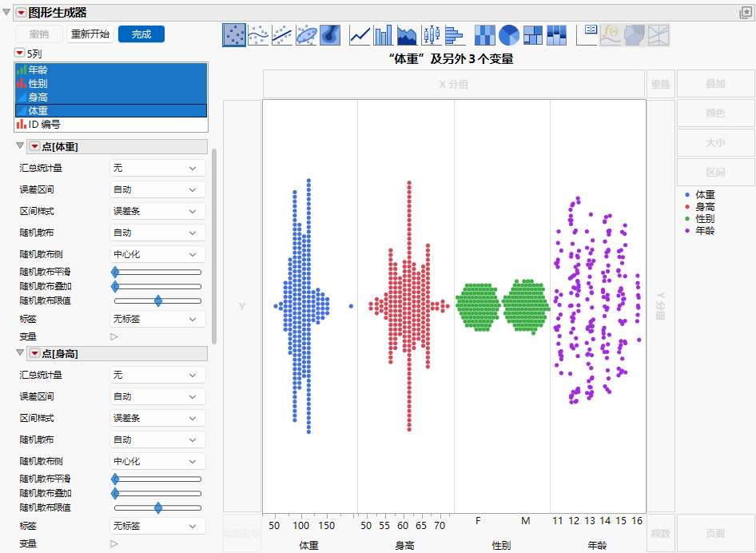Screen dimensions: 756x553
Task: Click the 重新开始 button
Action: (x=90, y=34)
